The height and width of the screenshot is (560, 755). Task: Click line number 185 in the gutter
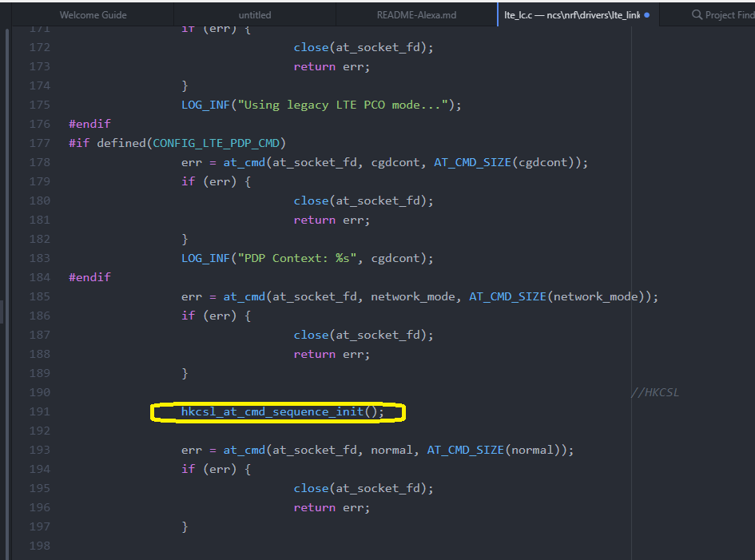pyautogui.click(x=39, y=296)
